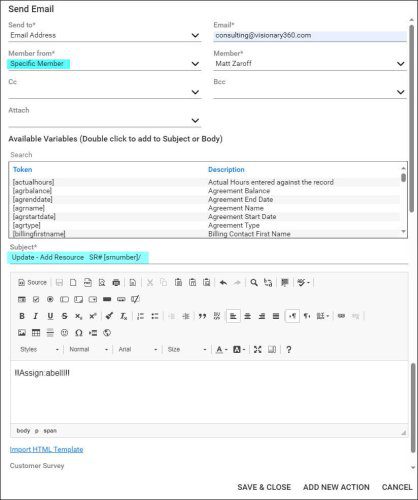Toggle Subscript formatting

(78, 316)
